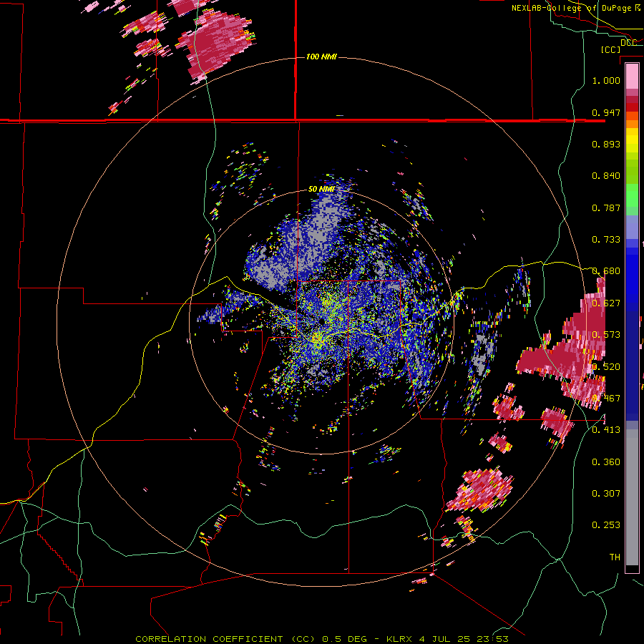
Task: Pick the bright green segment of color bar
Action: coord(632,195)
